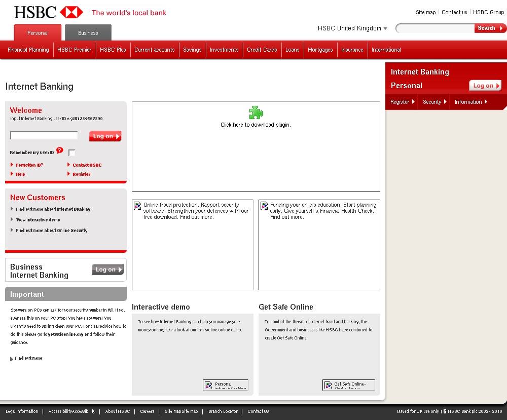Click the Get Safe Online heading
Viewport: 507px width, 420px height.
tap(286, 307)
